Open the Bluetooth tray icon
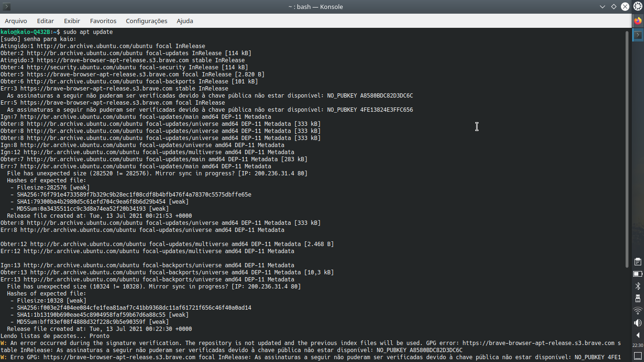Screen dimensions: 644x362 (x=638, y=286)
